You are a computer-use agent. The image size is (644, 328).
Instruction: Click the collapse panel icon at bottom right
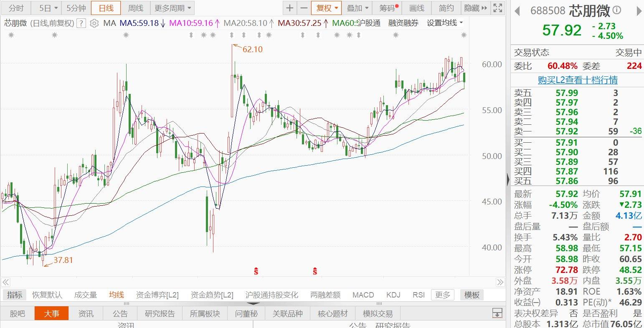497,313
